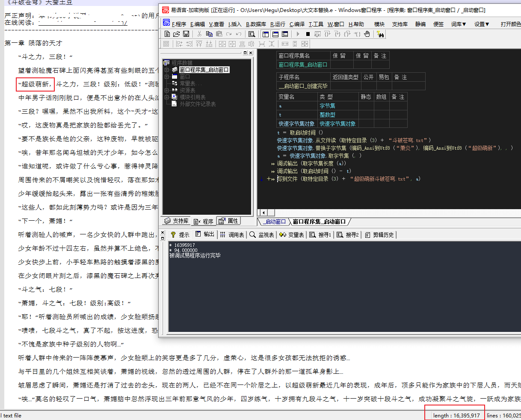Toggle the second panel layout button in toolbar

275,34
